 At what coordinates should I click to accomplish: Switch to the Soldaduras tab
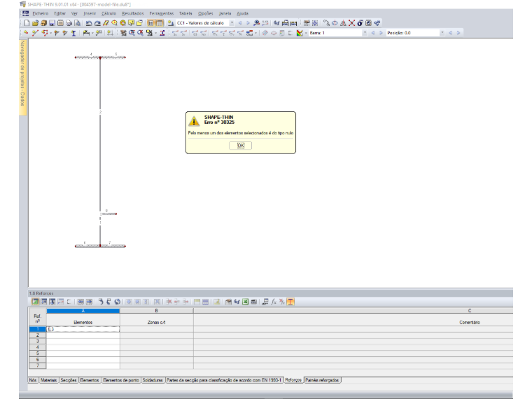[x=153, y=380]
